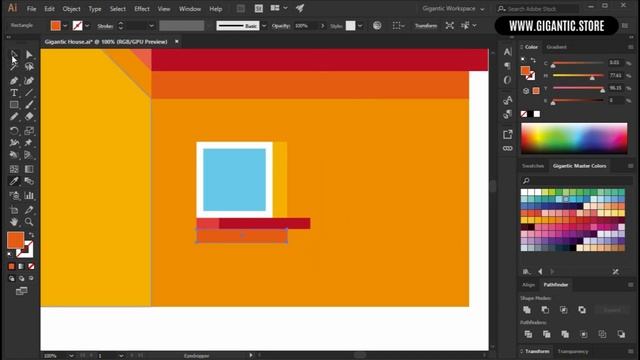This screenshot has width=640, height=360.
Task: Click the magenta M slider in Color panel
Action: pos(578,76)
